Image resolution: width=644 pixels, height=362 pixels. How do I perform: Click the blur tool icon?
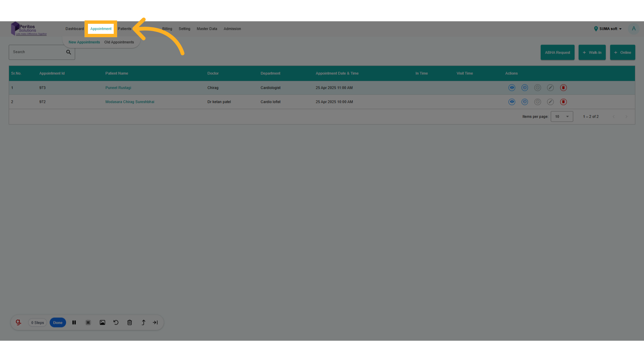[x=88, y=322]
